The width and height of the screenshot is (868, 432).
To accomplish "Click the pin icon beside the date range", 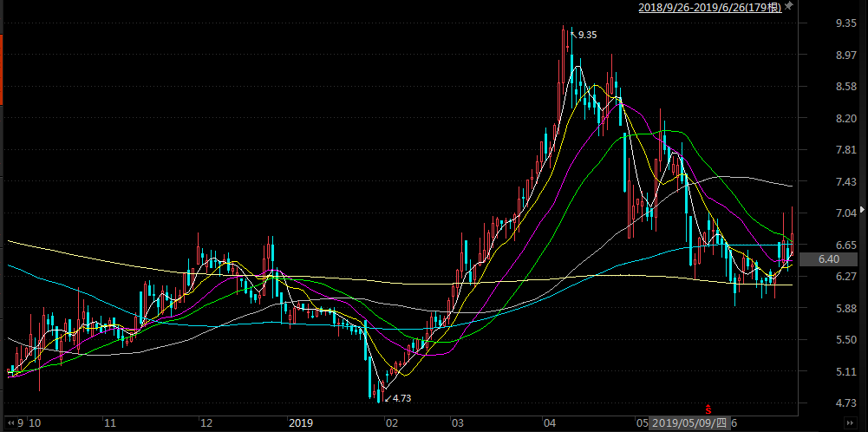I will click(x=788, y=7).
